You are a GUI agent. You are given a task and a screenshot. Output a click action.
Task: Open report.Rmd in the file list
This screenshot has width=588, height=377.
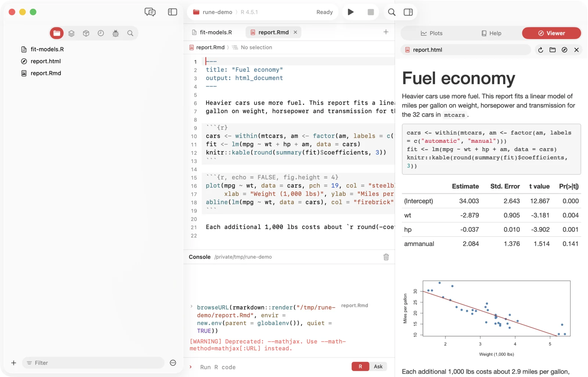tap(46, 73)
